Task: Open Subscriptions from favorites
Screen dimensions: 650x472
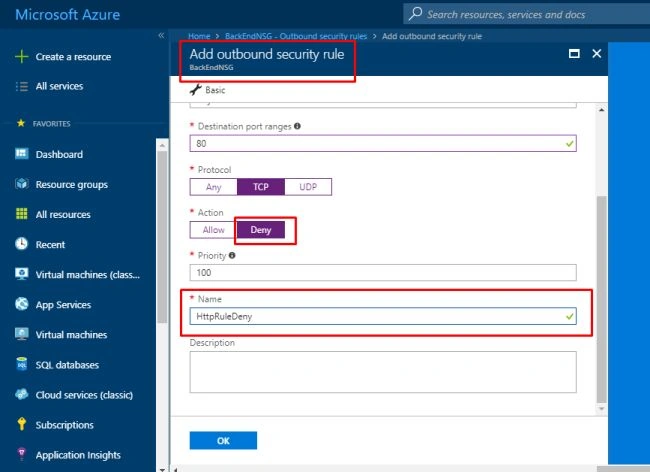Action: coord(65,425)
